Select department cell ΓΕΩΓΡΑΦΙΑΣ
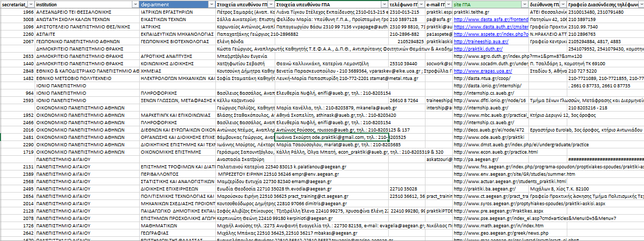 coord(178,232)
